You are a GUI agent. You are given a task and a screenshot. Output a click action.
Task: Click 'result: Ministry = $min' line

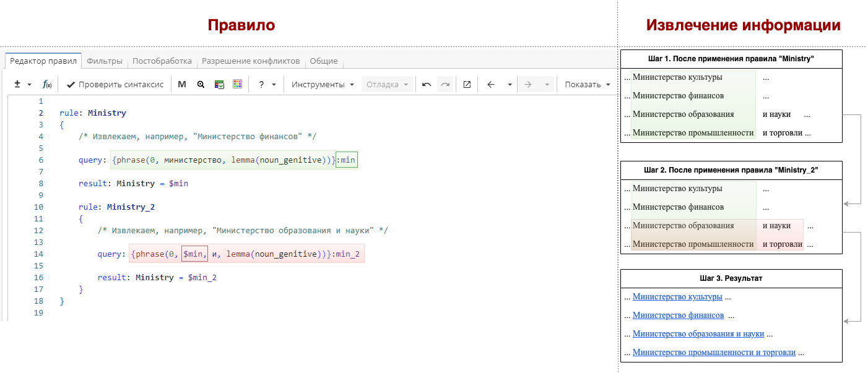coord(133,184)
